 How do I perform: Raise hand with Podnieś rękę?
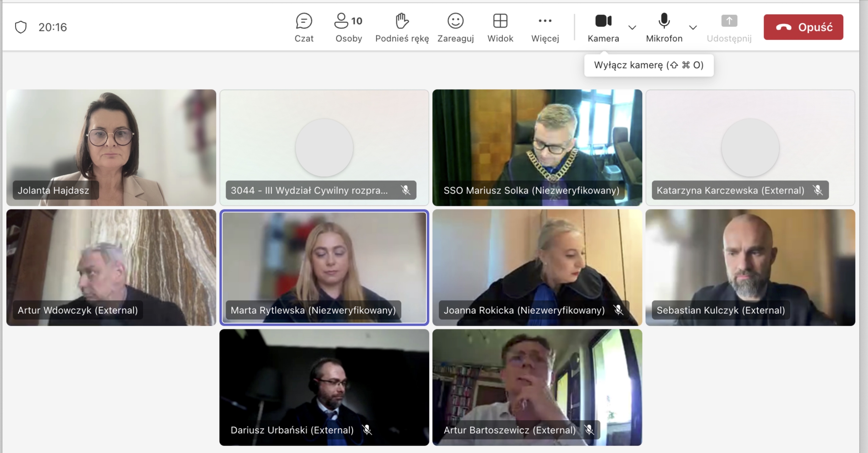[402, 28]
